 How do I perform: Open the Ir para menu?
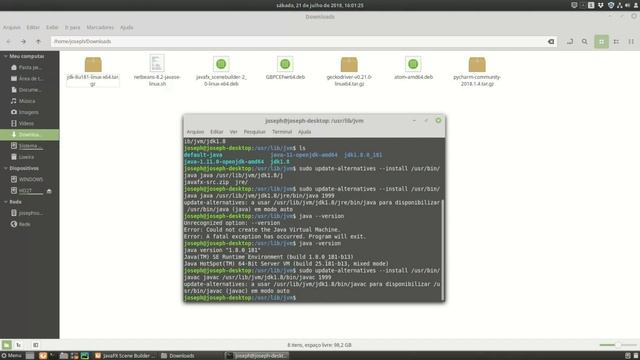[72, 27]
